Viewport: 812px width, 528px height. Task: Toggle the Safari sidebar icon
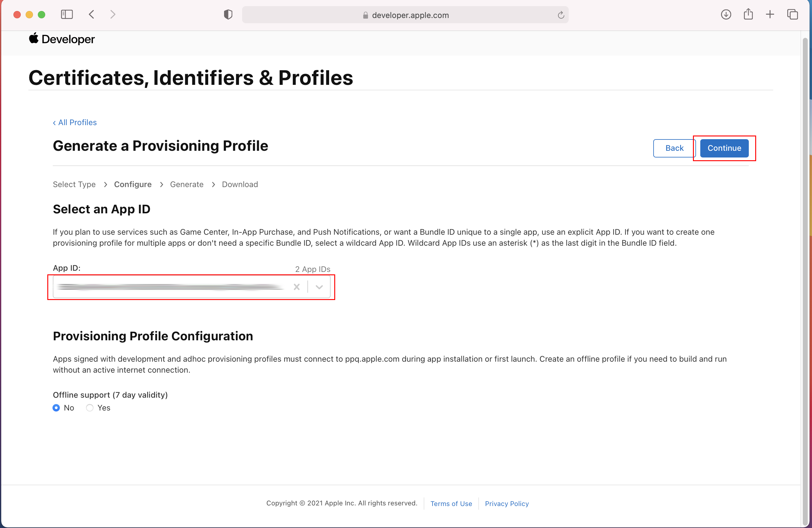[67, 14]
